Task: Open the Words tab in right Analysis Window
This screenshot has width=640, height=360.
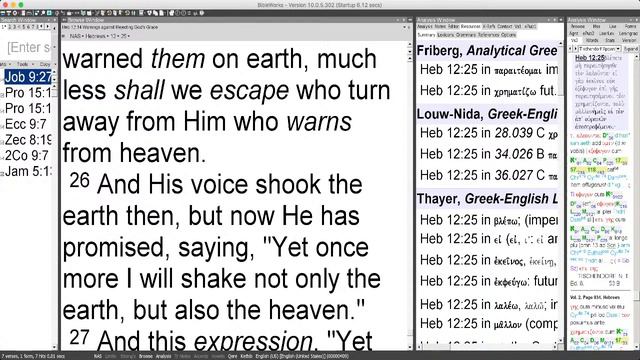Action: (592, 40)
